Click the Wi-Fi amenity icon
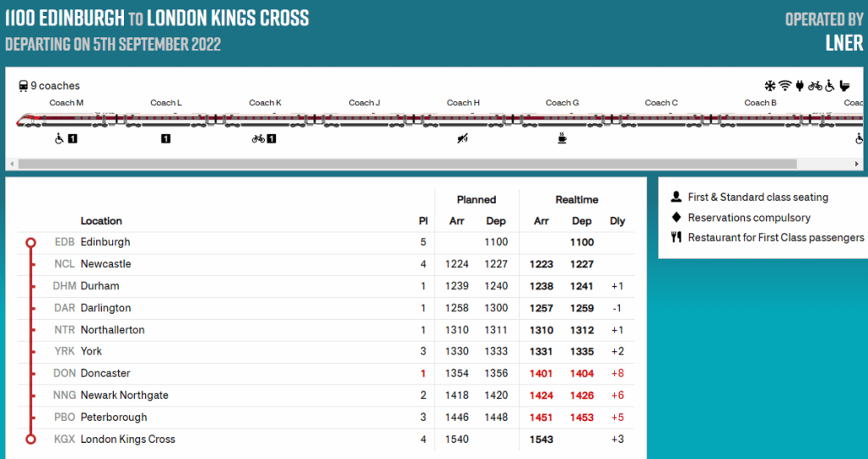 [x=785, y=86]
